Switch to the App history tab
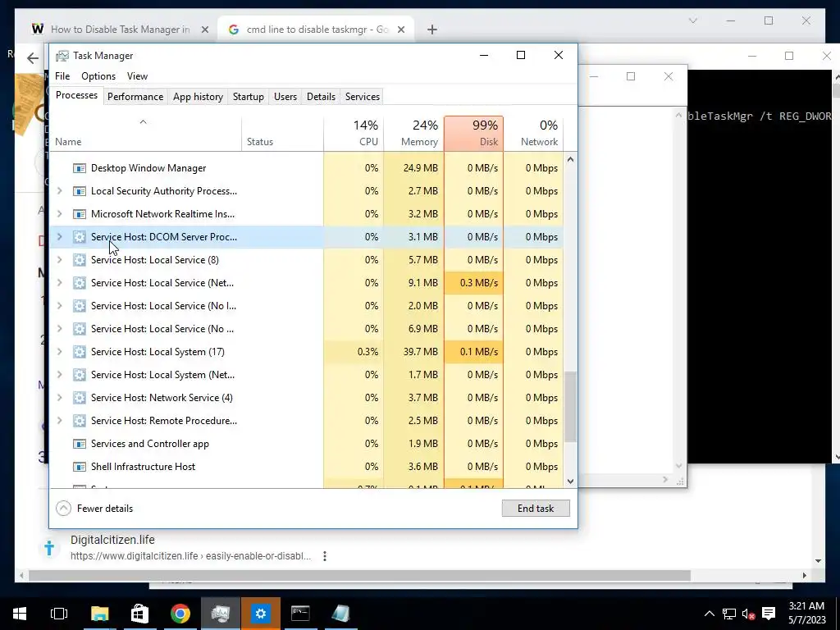Image resolution: width=840 pixels, height=630 pixels. 198,97
